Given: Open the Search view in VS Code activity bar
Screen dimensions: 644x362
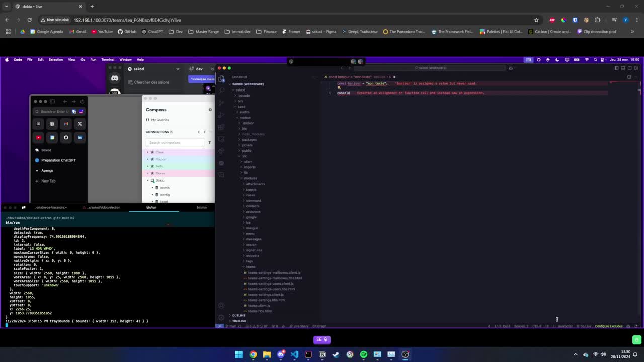Looking at the screenshot, I should point(221,90).
